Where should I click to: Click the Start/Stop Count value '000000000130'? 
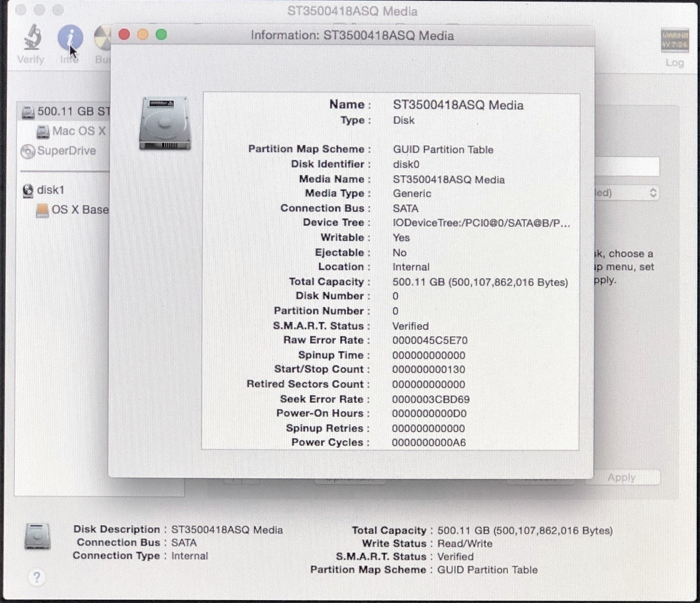click(428, 370)
